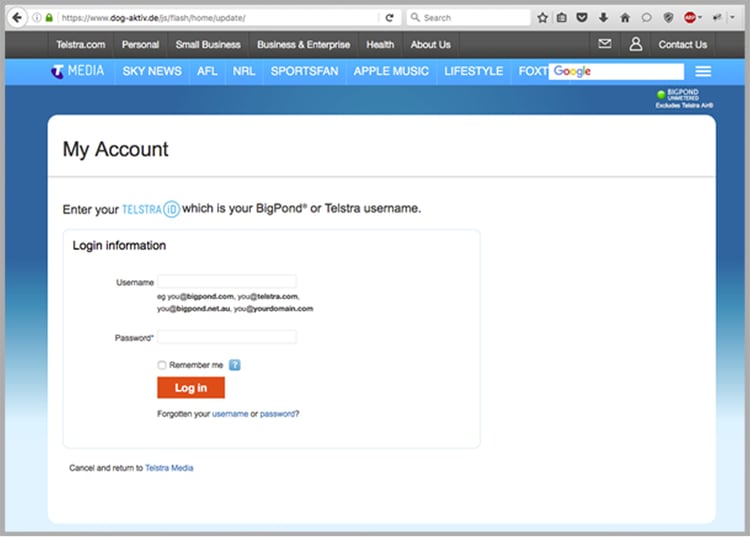Follow the forgotten username link
750x538 pixels.
230,414
